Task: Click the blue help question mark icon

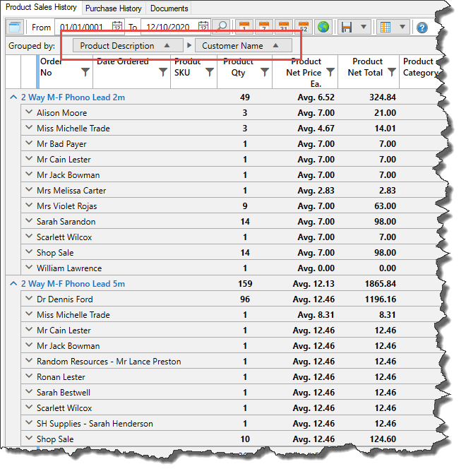Action: [x=422, y=28]
